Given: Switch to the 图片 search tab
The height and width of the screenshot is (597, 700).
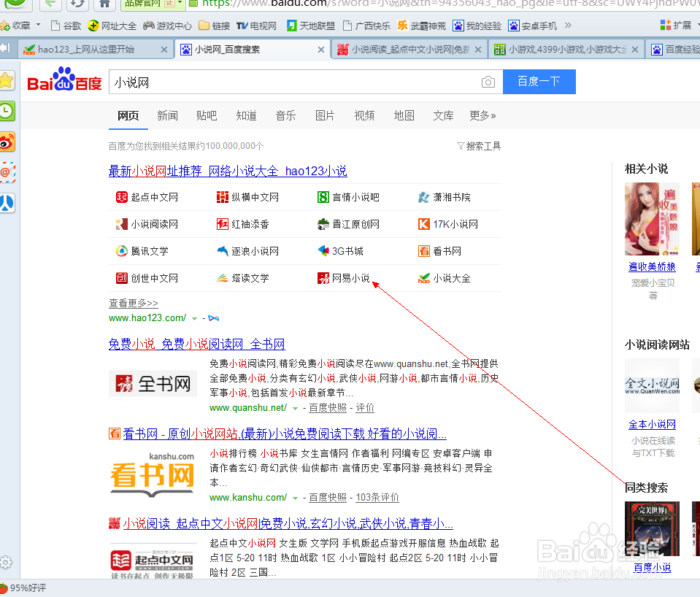Looking at the screenshot, I should tap(325, 115).
